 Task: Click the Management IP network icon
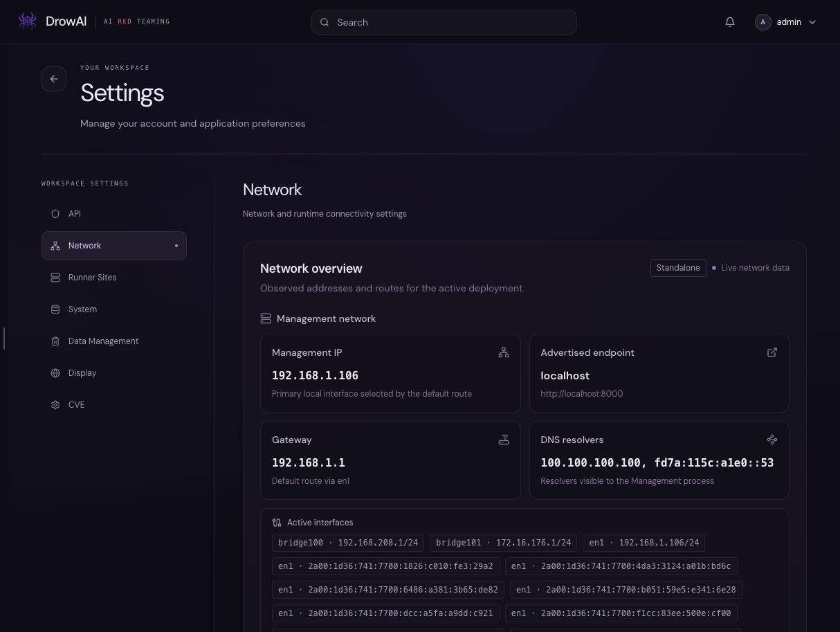coord(504,352)
